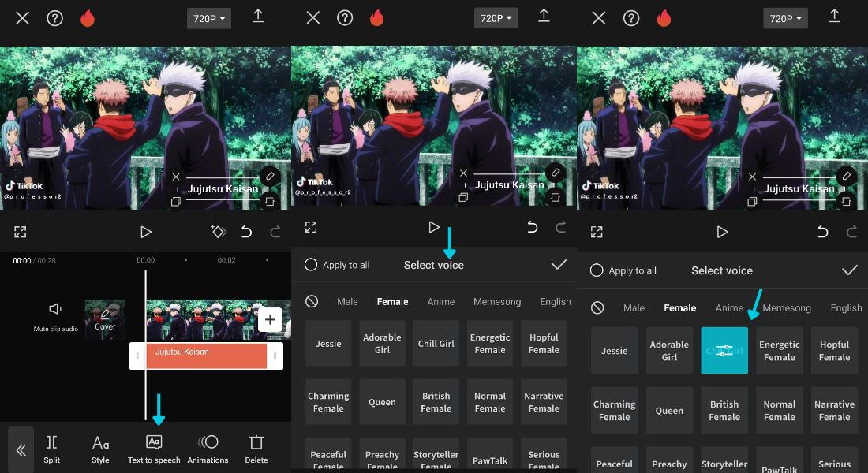The width and height of the screenshot is (868, 473).
Task: Open help in the left screen
Action: click(x=54, y=18)
